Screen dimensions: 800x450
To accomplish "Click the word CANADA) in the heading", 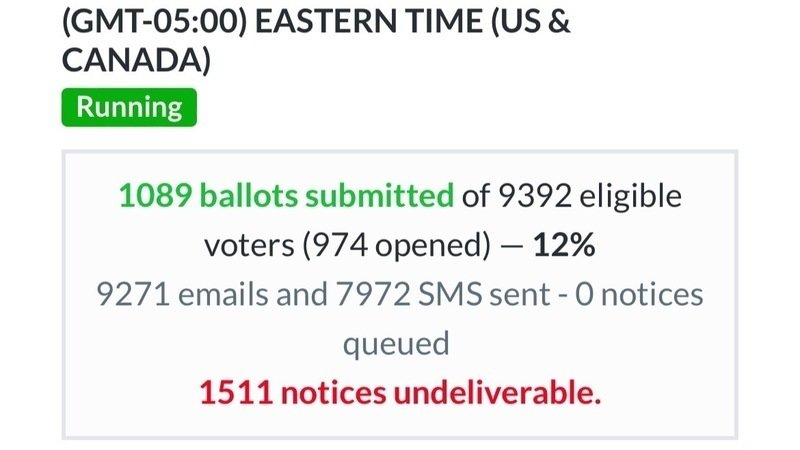I will (x=136, y=61).
